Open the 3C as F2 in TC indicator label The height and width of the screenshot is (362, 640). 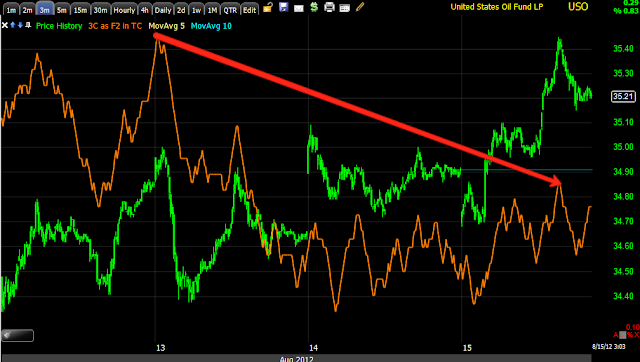point(115,26)
